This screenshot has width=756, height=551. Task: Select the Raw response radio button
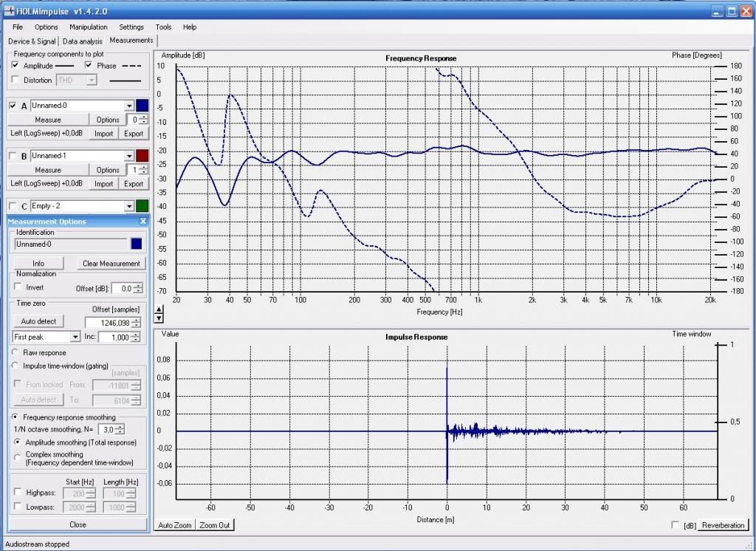[15, 352]
